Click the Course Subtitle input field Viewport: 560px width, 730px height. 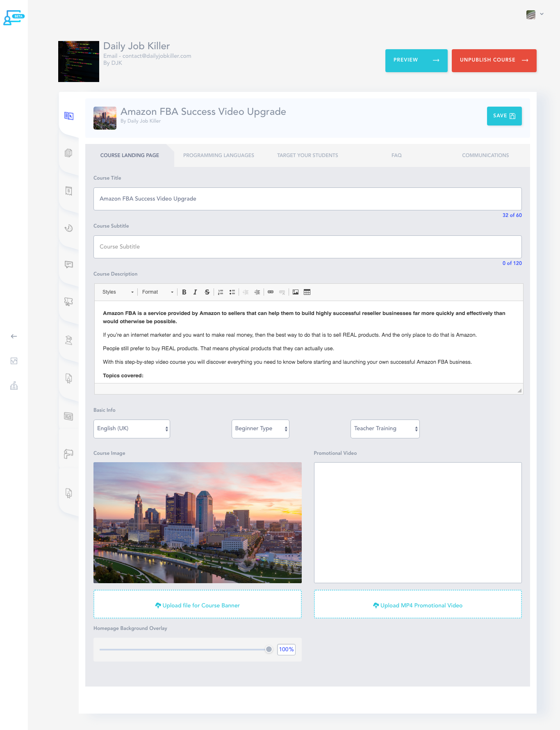307,247
